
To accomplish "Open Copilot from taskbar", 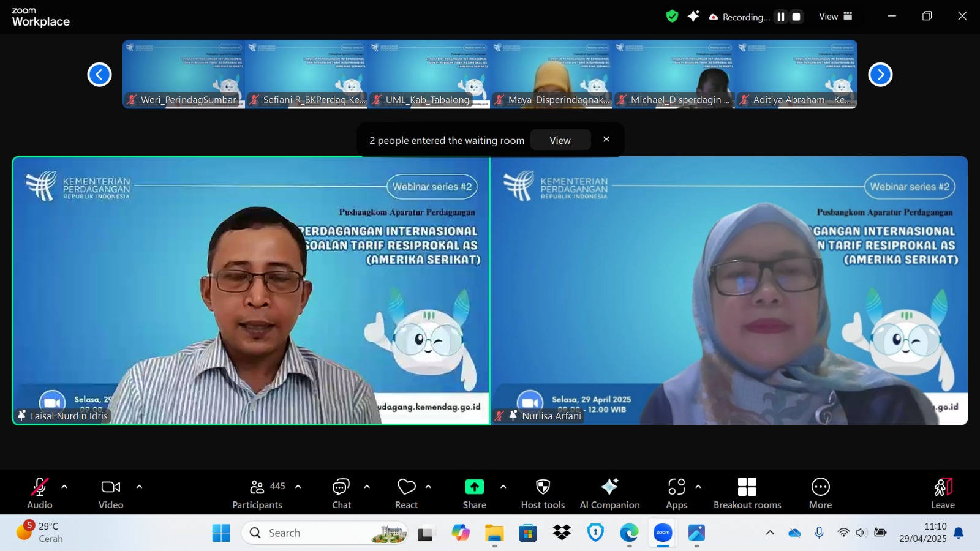I will click(461, 533).
